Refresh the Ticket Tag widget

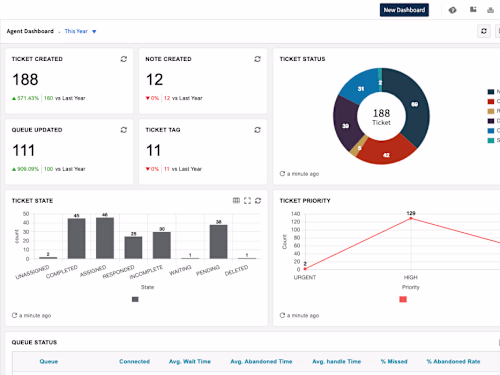coord(257,130)
